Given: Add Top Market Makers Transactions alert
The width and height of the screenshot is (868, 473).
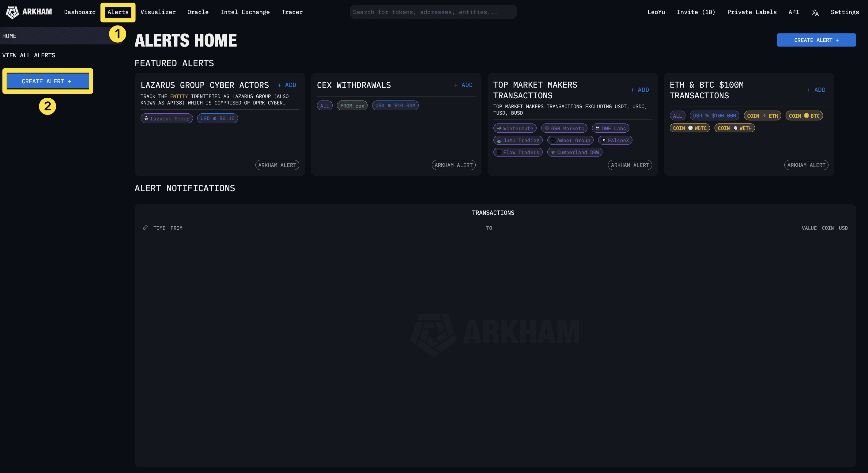Looking at the screenshot, I should coord(640,90).
